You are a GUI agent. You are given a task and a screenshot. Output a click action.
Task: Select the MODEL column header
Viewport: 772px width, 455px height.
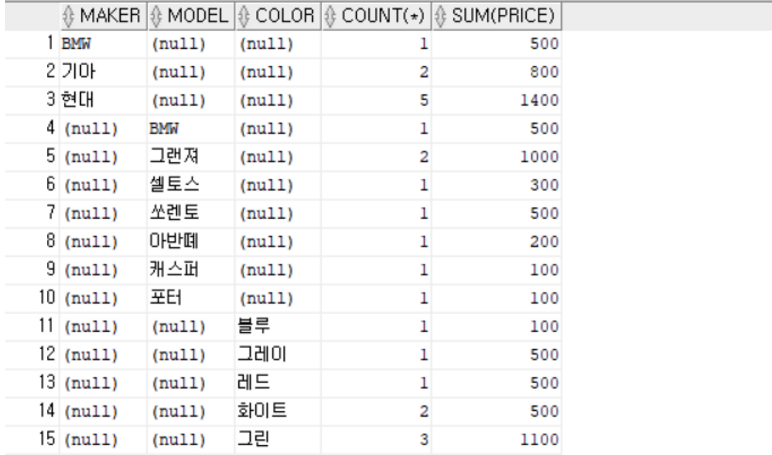(192, 16)
